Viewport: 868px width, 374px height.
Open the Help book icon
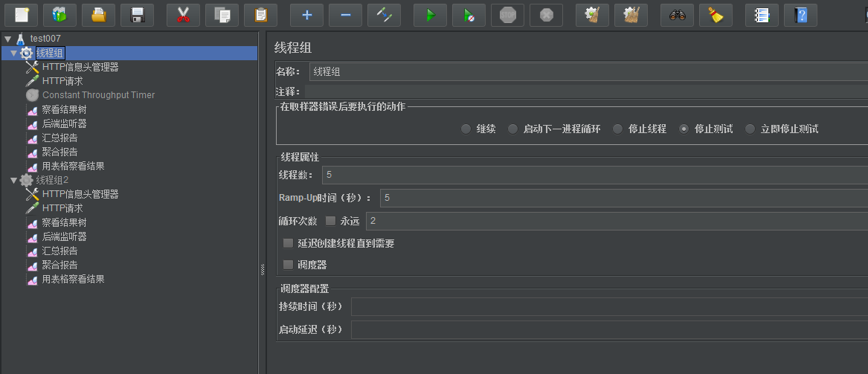pyautogui.click(x=800, y=15)
